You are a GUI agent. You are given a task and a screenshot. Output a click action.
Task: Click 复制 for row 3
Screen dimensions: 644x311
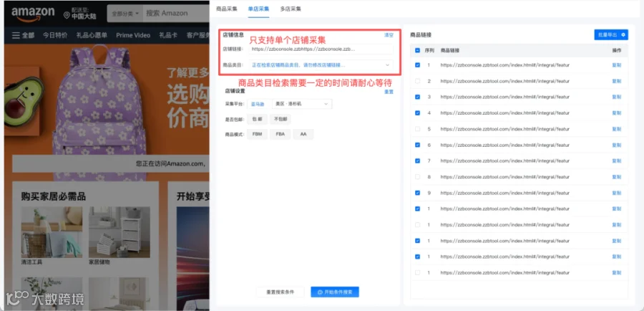[617, 97]
